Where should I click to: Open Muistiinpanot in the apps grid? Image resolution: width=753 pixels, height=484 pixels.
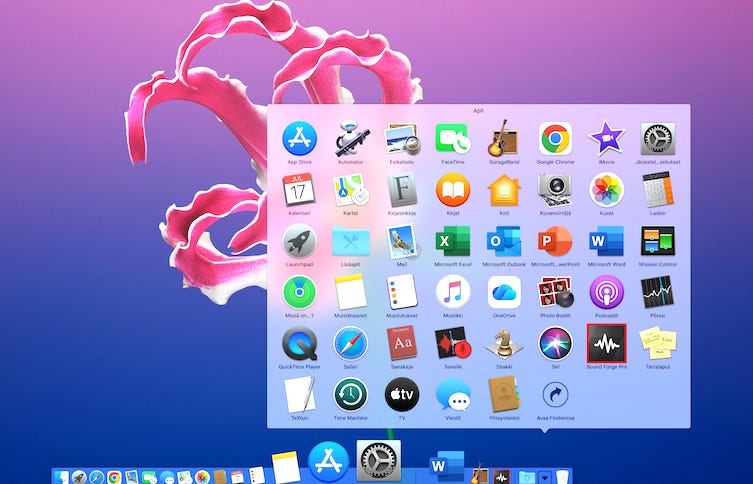(351, 292)
